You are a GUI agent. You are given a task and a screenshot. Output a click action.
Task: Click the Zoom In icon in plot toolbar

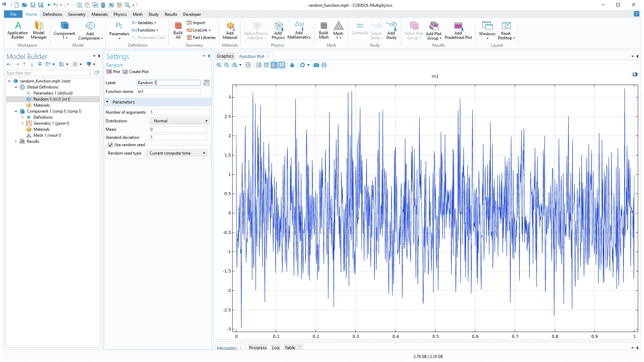point(219,65)
